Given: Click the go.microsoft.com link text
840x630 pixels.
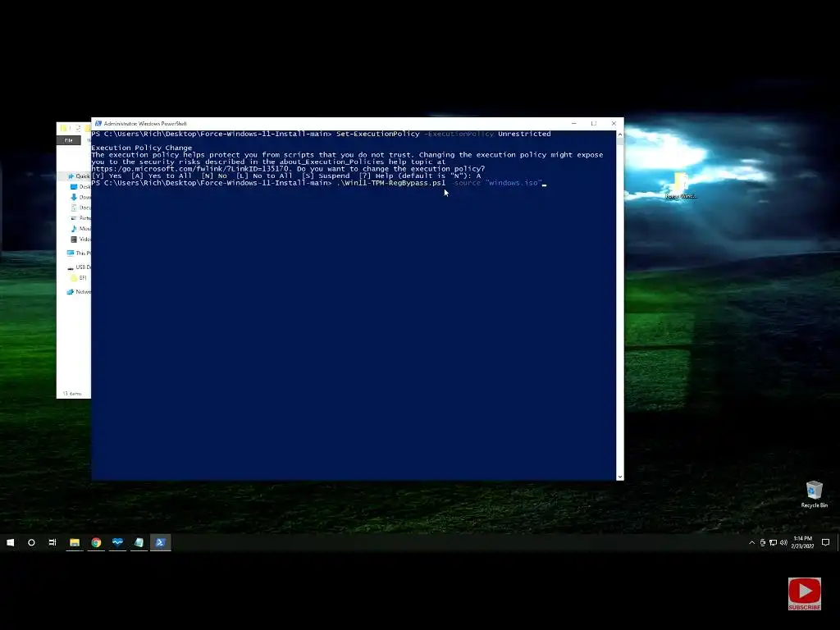Looking at the screenshot, I should [190, 169].
